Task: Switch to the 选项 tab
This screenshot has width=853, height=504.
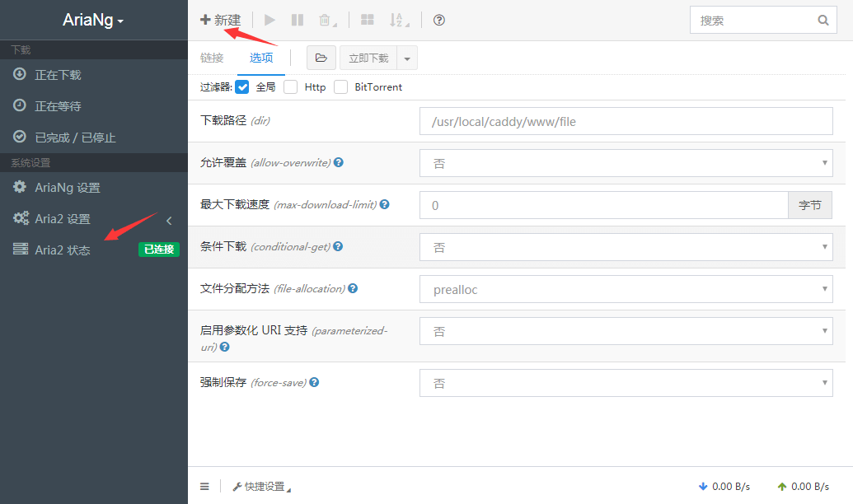Action: [261, 58]
